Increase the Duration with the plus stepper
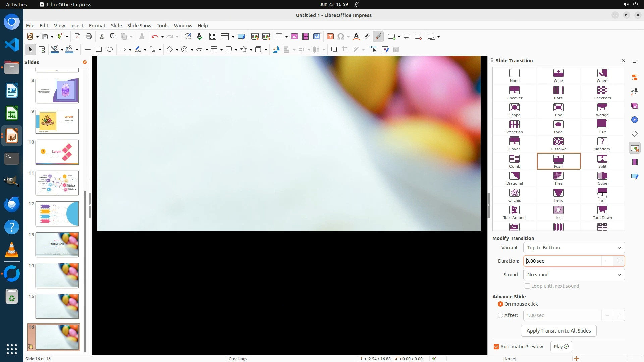644x362 pixels. pyautogui.click(x=619, y=261)
